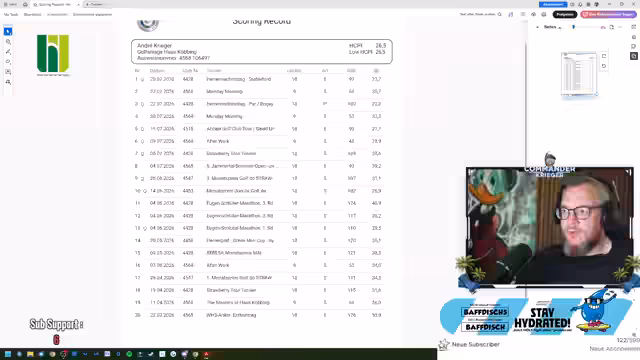Select the page one thumbnail

coord(579,74)
